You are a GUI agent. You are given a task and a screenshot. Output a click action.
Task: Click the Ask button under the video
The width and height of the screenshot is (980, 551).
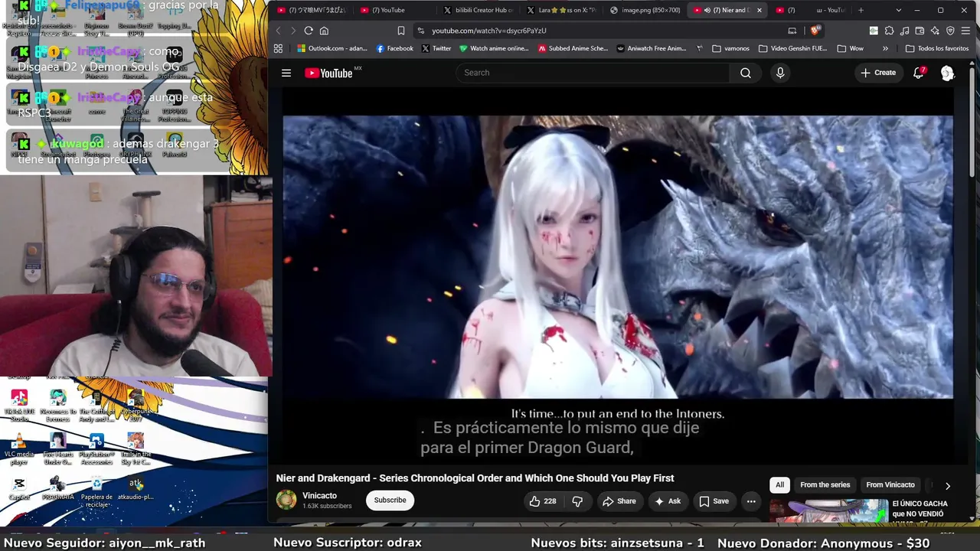coord(667,501)
